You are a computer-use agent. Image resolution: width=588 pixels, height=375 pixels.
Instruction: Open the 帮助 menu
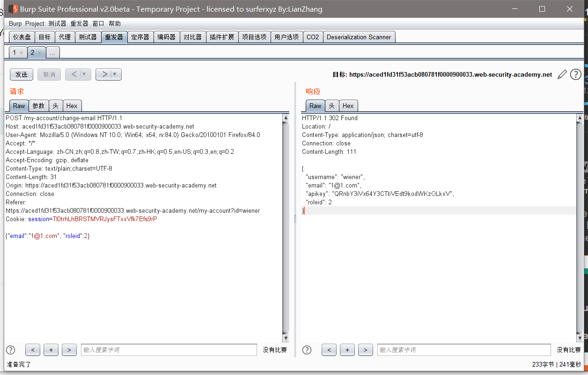115,23
